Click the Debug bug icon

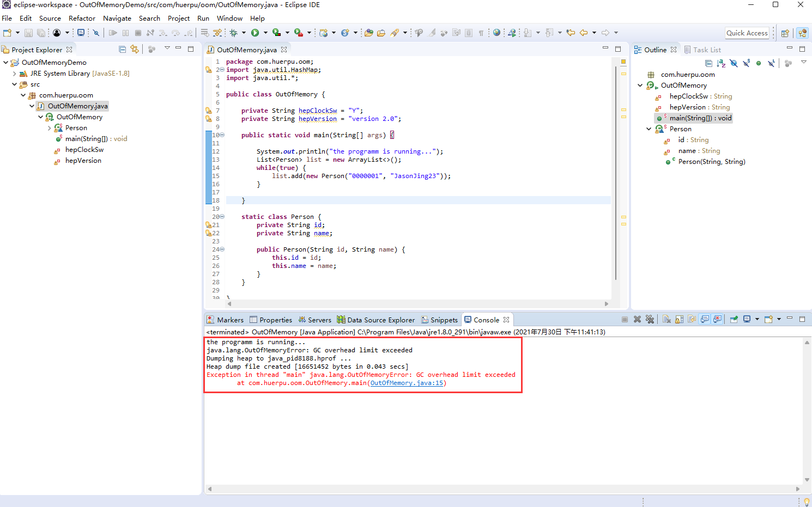[x=234, y=33]
